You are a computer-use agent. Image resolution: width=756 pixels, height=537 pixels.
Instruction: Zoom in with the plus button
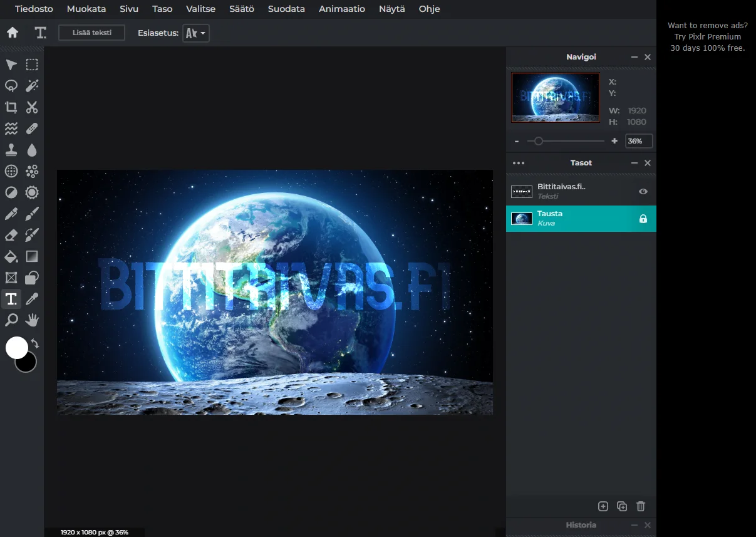pyautogui.click(x=614, y=141)
